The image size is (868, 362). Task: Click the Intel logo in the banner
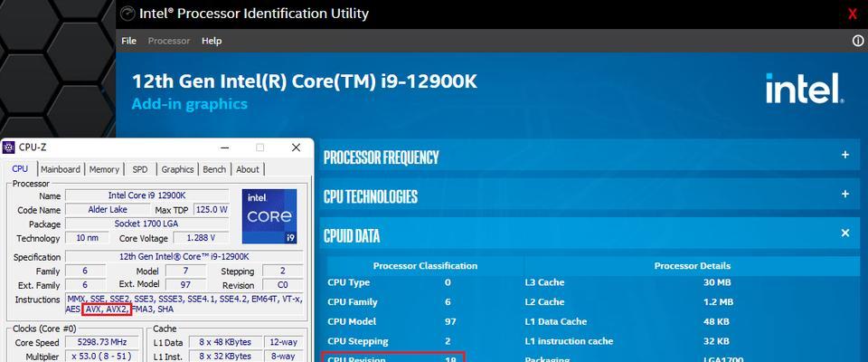pos(805,89)
